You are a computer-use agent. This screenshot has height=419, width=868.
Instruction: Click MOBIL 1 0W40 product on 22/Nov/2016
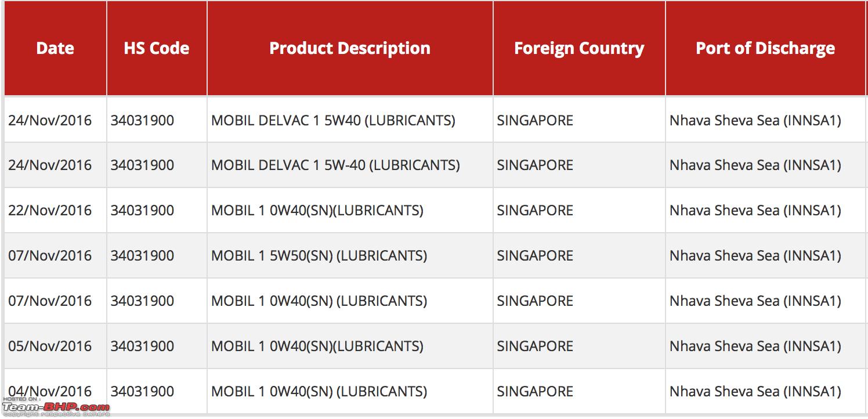click(x=317, y=210)
